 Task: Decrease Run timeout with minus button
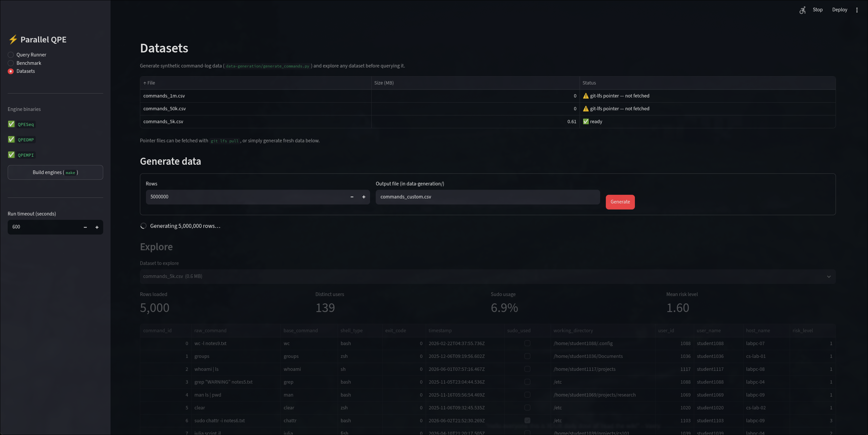tap(85, 227)
